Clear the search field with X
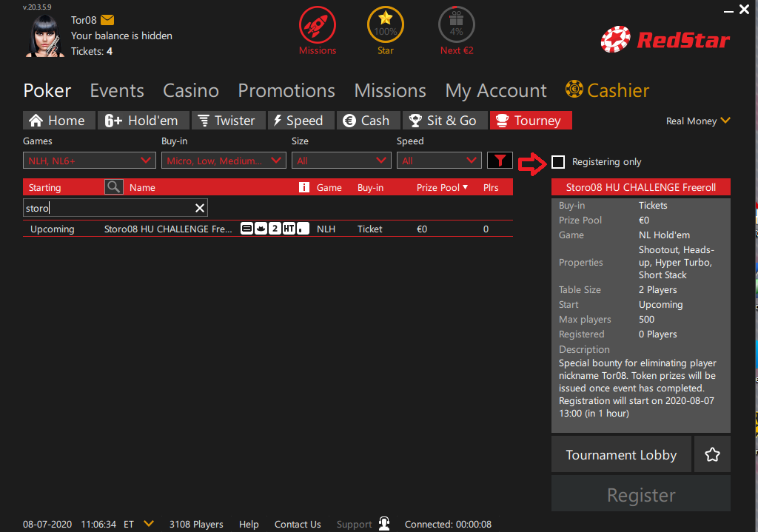This screenshot has width=758, height=532. click(199, 208)
